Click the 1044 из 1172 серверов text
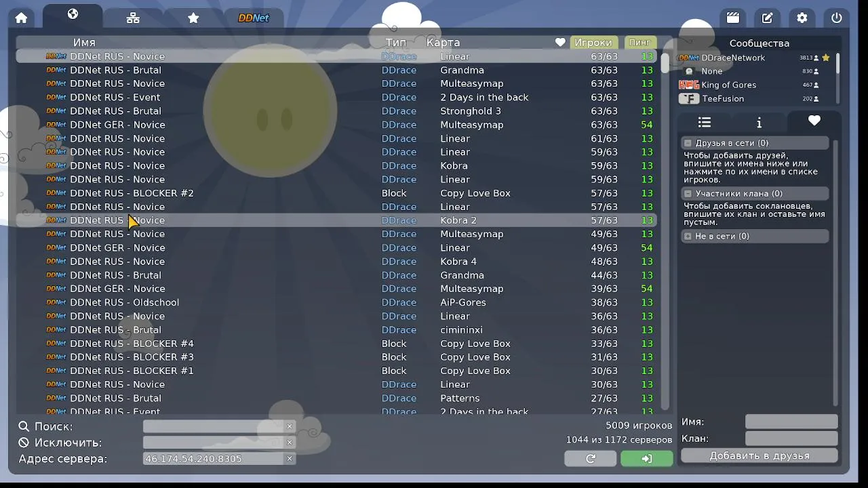This screenshot has width=868, height=488. (x=619, y=440)
